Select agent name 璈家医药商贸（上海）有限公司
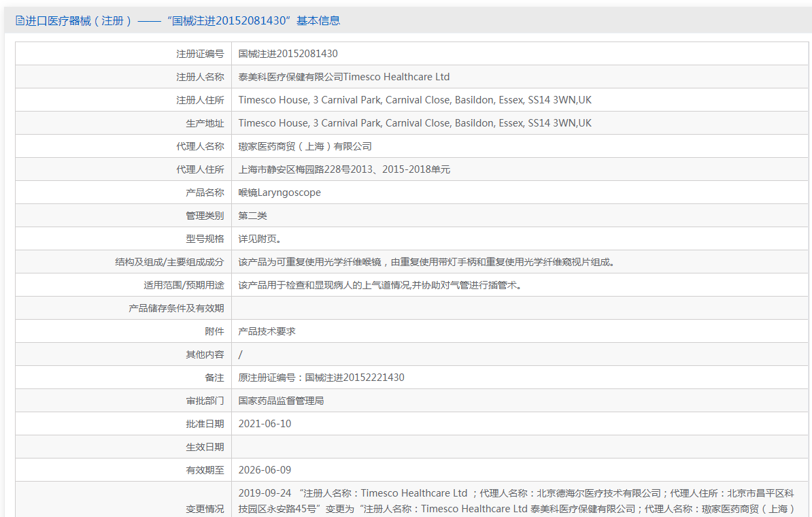The height and width of the screenshot is (517, 812). (305, 147)
